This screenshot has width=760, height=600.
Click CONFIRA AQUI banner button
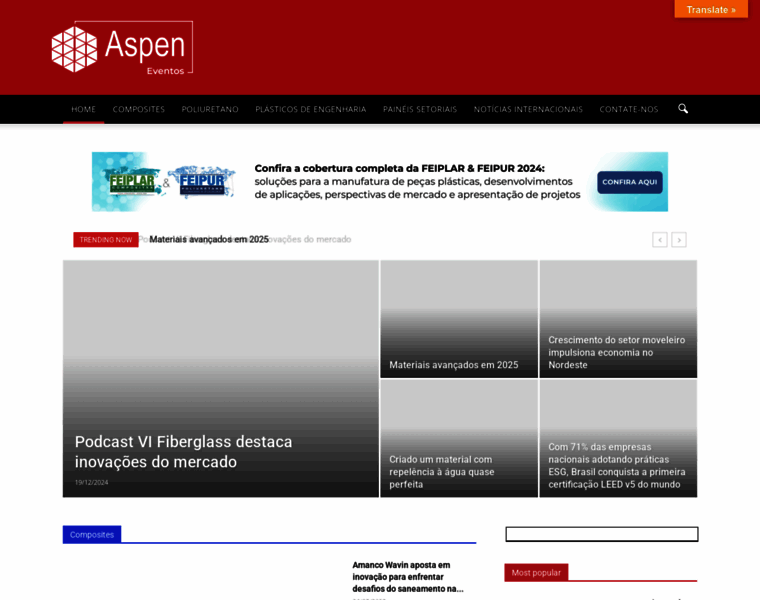630,182
